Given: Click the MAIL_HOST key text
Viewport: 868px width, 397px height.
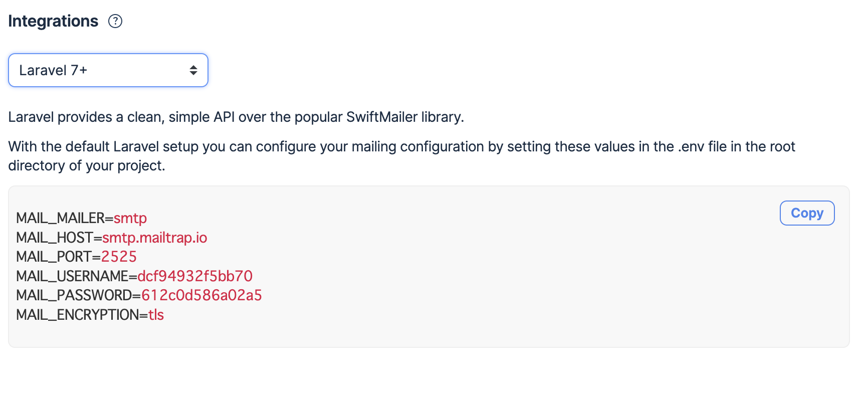Looking at the screenshot, I should [55, 238].
